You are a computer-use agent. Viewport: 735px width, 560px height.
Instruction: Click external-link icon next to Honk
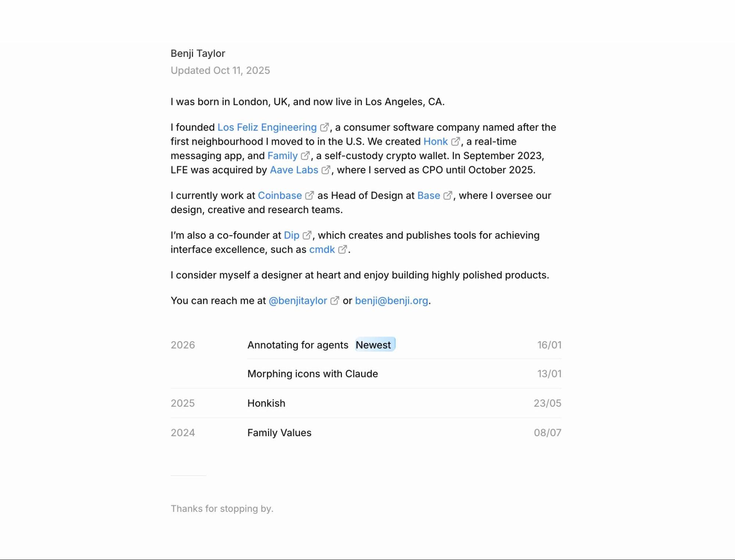pyautogui.click(x=455, y=141)
